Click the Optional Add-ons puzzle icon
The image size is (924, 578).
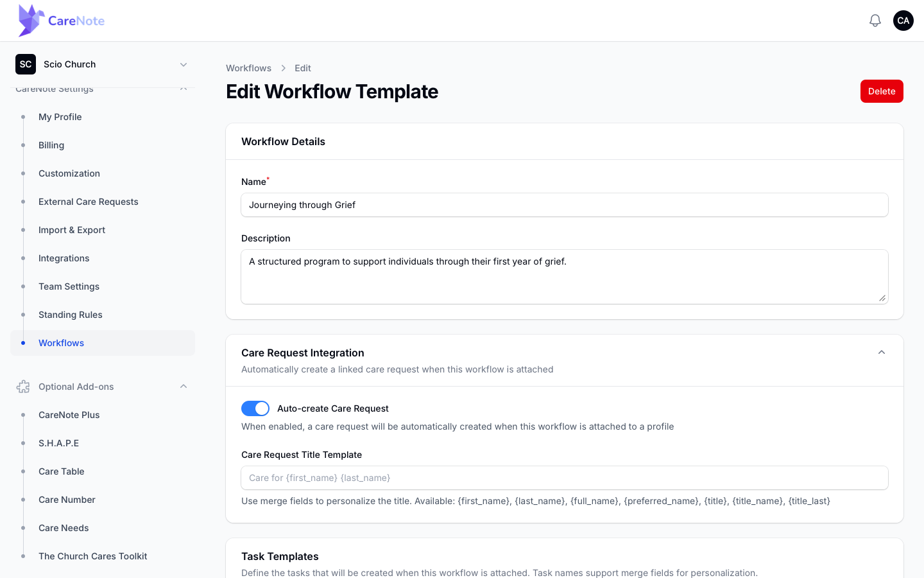click(23, 387)
